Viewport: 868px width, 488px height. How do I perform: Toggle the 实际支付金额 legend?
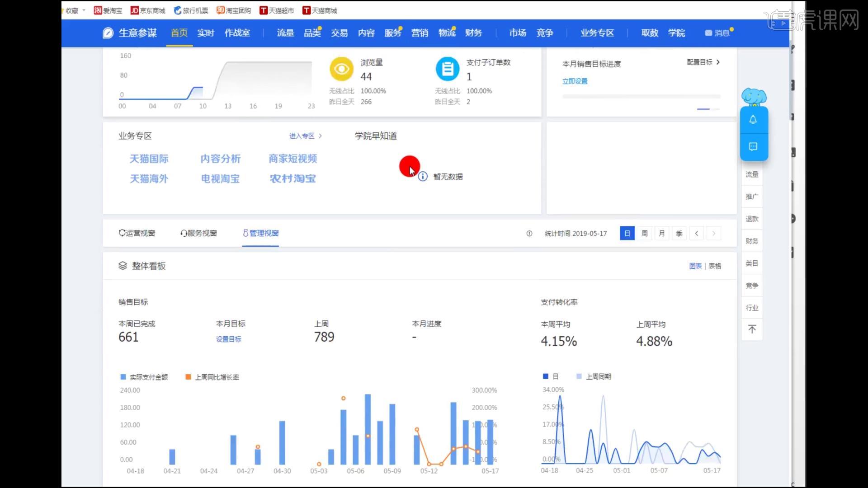tap(144, 376)
